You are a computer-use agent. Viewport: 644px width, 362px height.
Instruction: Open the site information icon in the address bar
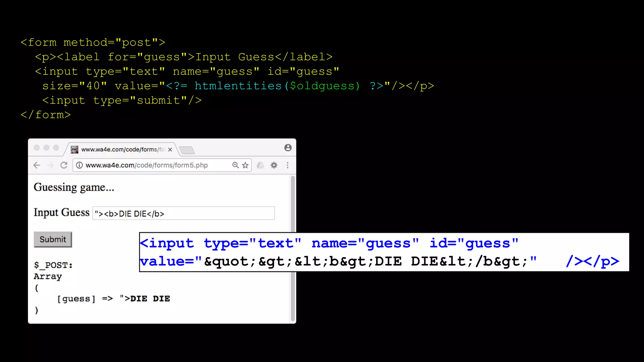80,165
